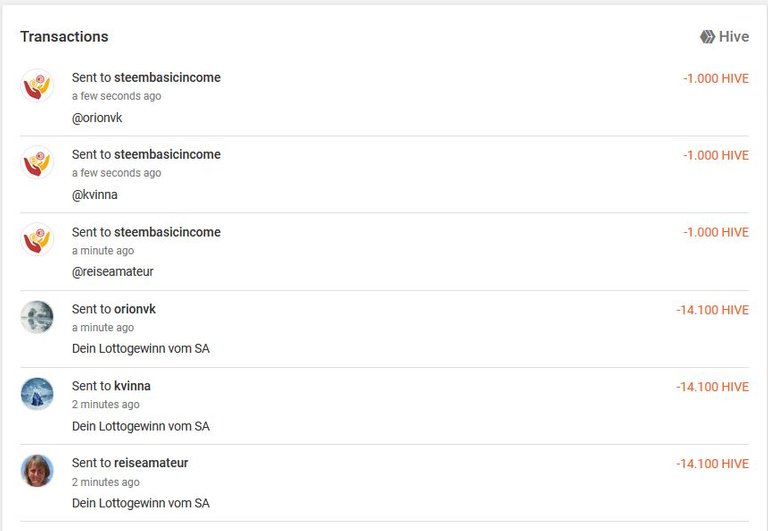Click orionvk's profile avatar
Screen dimensions: 768x531
(x=37, y=316)
